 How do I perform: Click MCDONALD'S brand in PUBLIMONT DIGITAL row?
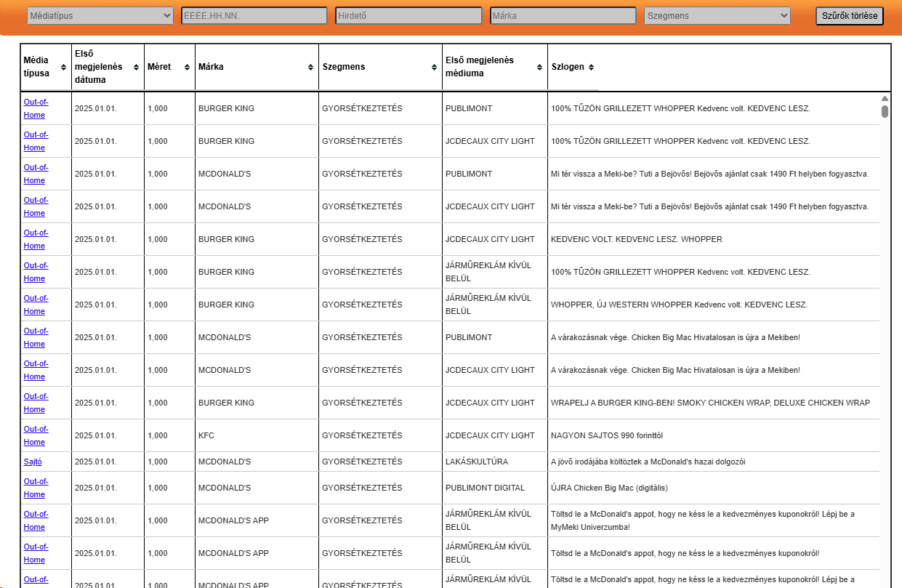click(225, 488)
